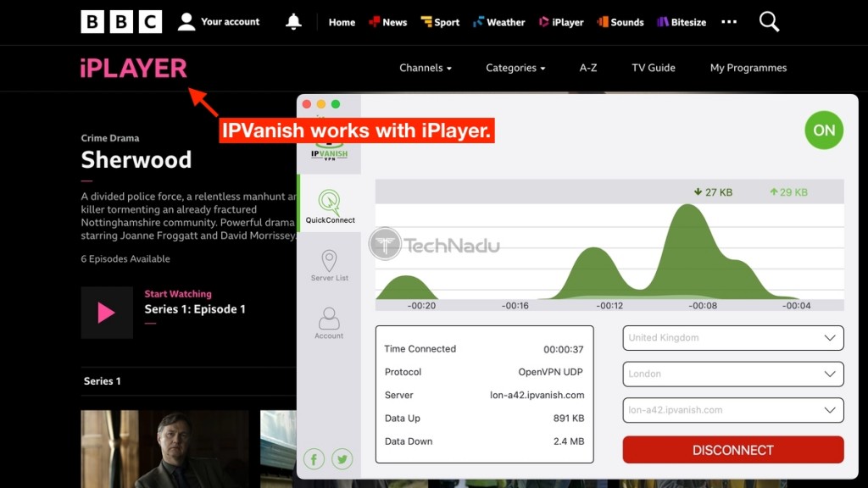
Task: Click the upload speed 29 KB indicator
Action: point(788,192)
